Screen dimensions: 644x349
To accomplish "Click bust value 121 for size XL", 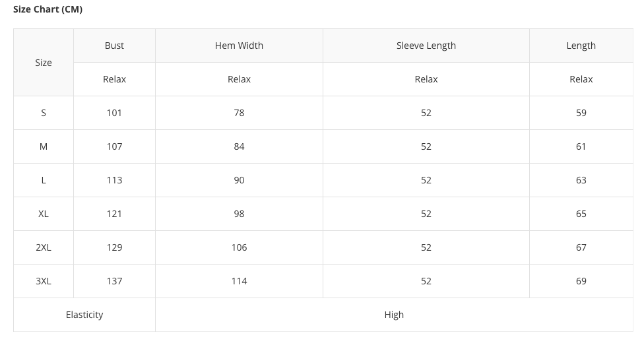I will pos(114,214).
